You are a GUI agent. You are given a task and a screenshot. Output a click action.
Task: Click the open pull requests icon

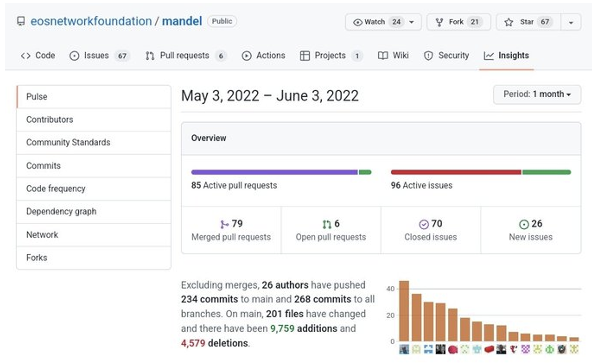point(326,225)
